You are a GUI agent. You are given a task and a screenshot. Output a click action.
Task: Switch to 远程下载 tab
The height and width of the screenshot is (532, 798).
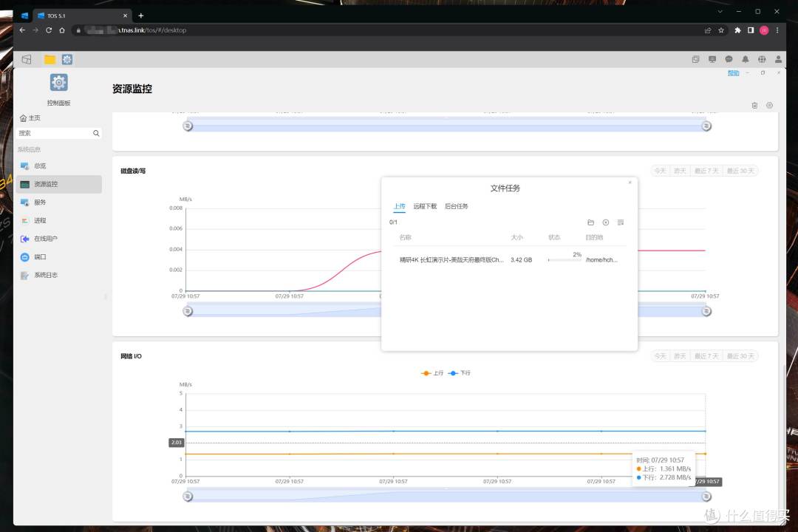(x=425, y=206)
